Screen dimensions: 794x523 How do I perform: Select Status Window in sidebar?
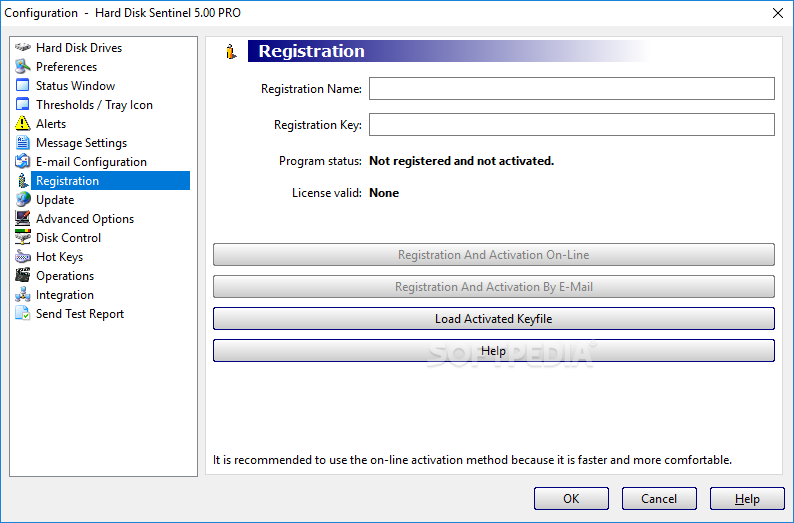click(x=75, y=86)
